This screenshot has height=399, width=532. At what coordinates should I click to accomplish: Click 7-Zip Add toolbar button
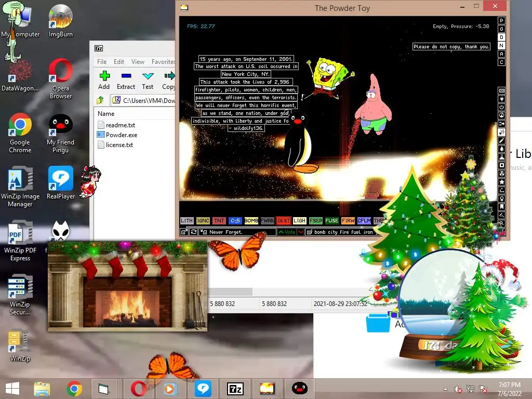click(x=104, y=80)
